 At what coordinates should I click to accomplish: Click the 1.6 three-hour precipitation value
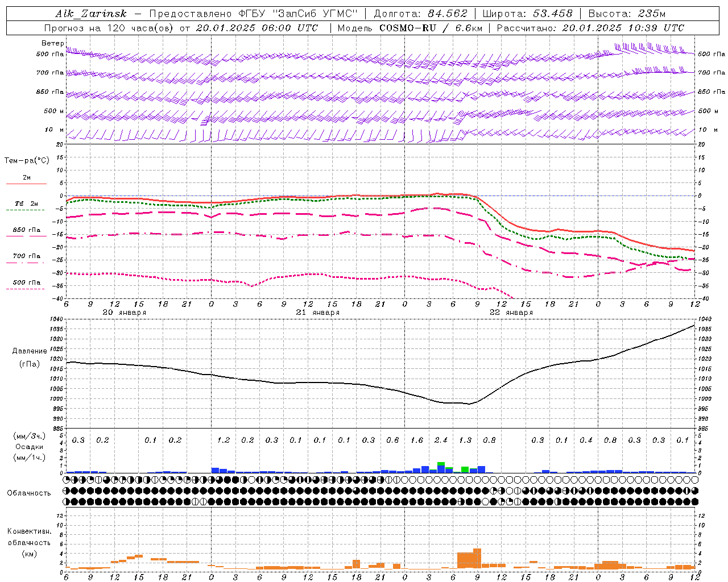pos(417,440)
